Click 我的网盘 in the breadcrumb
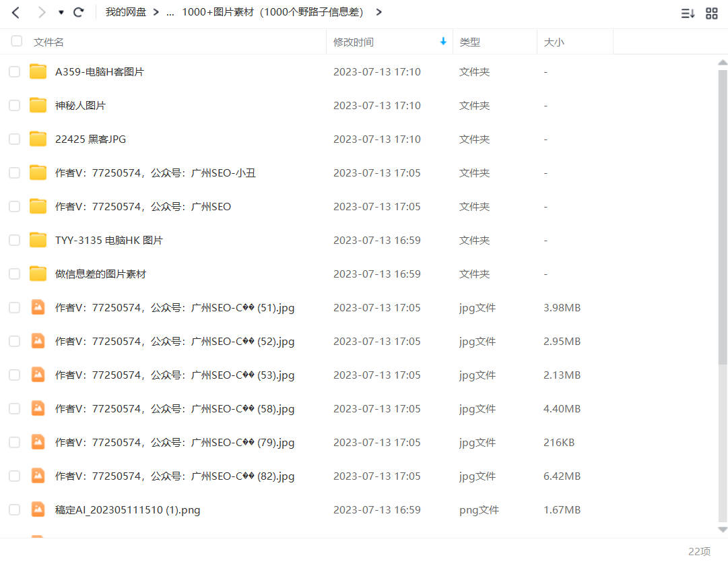 coord(126,12)
